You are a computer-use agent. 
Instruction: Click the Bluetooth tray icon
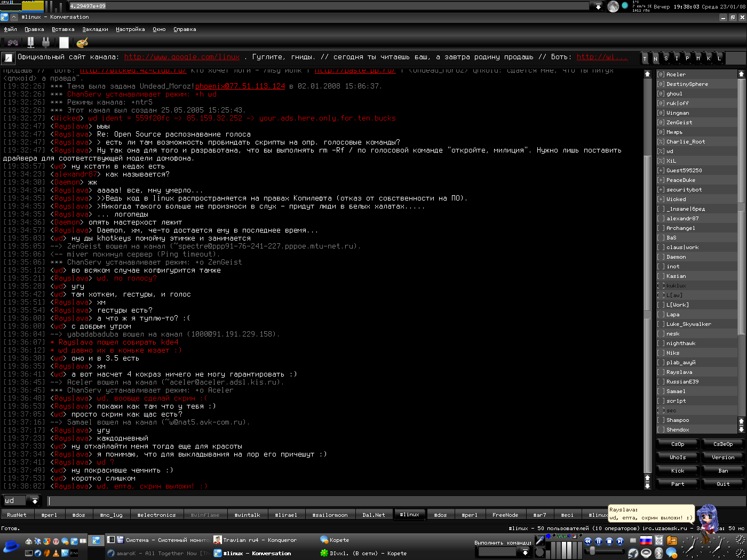658,553
